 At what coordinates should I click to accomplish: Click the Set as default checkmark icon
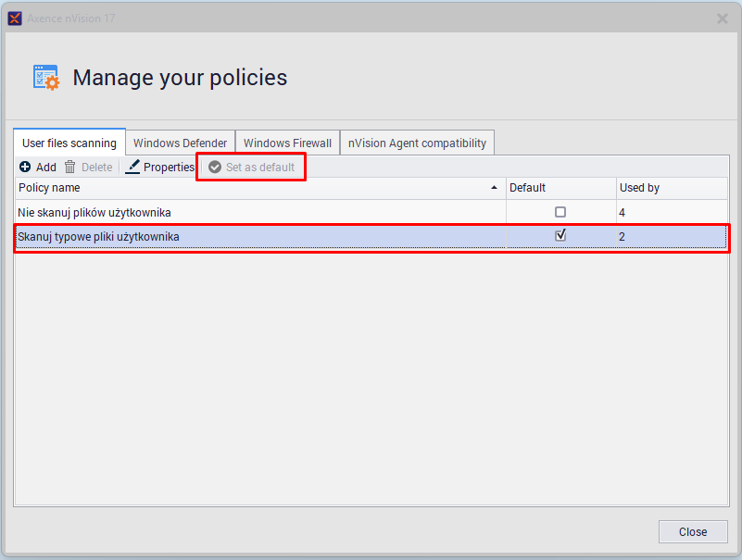215,167
